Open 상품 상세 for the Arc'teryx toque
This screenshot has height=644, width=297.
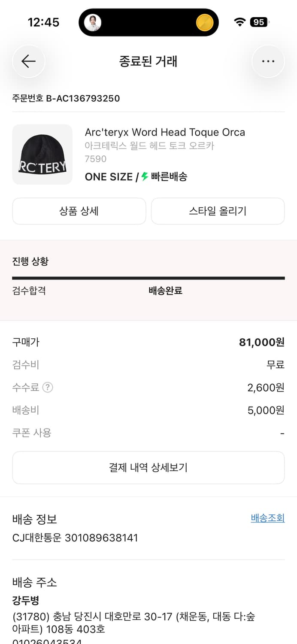coord(79,211)
